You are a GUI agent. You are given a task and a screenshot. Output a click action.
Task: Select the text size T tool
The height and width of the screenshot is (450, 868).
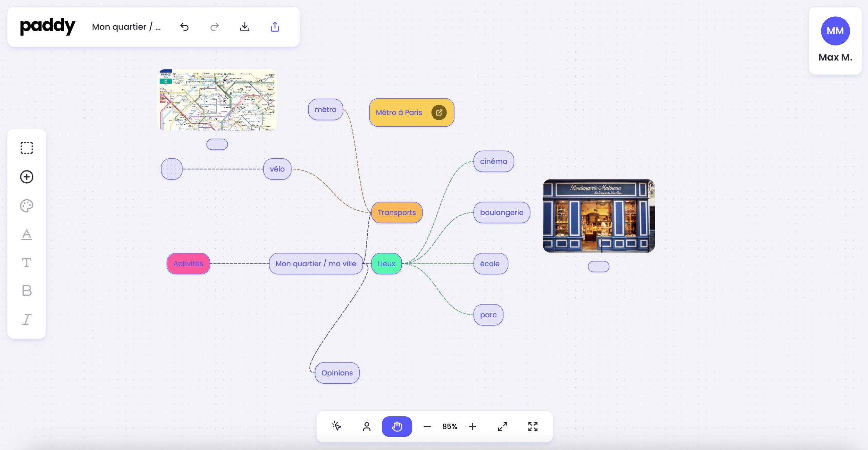[x=27, y=263]
